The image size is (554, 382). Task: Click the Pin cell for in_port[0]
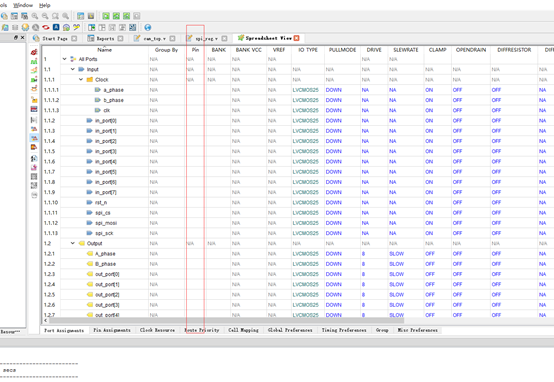(x=195, y=121)
